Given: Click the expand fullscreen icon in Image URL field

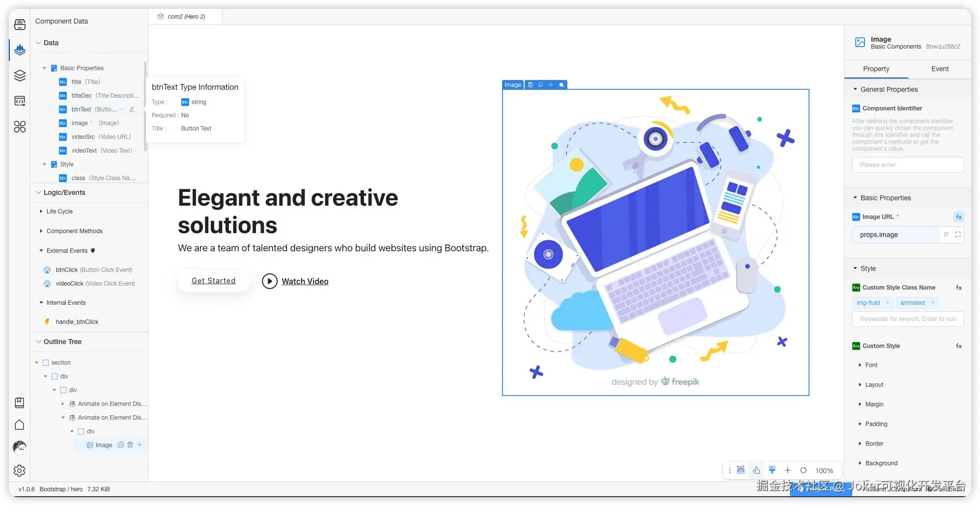Looking at the screenshot, I should coord(958,235).
